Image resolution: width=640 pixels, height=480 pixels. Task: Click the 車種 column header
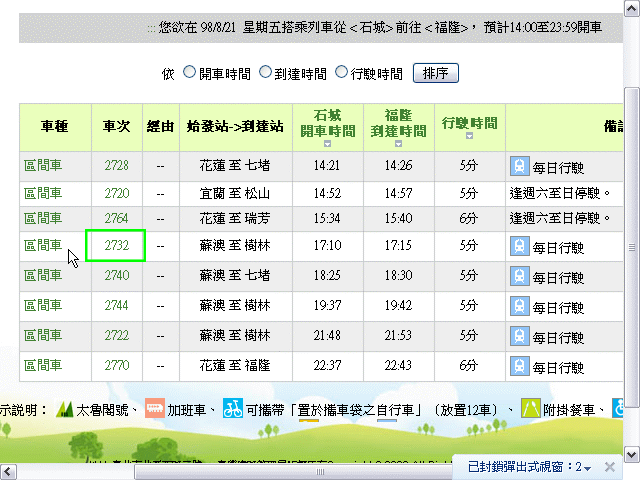click(55, 126)
